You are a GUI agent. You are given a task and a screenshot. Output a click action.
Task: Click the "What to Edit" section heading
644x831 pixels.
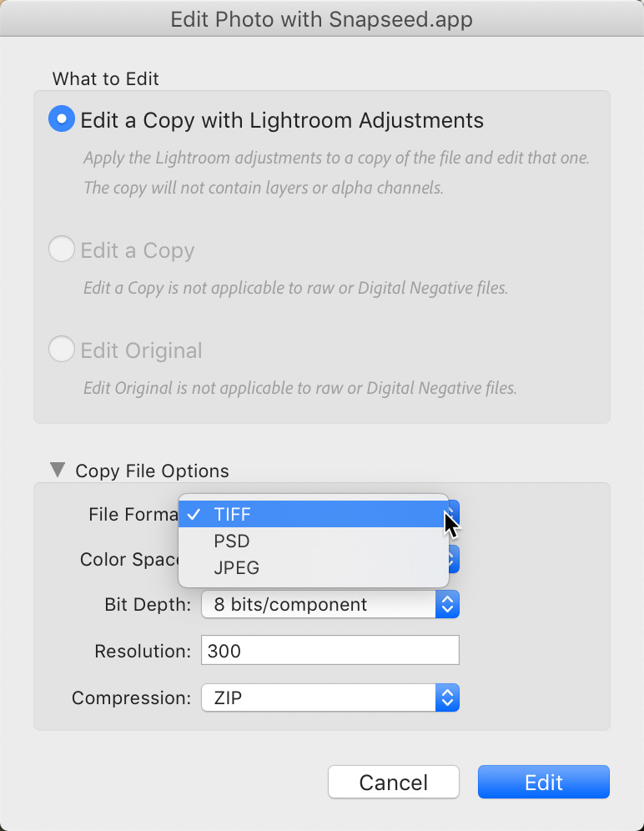tap(106, 79)
